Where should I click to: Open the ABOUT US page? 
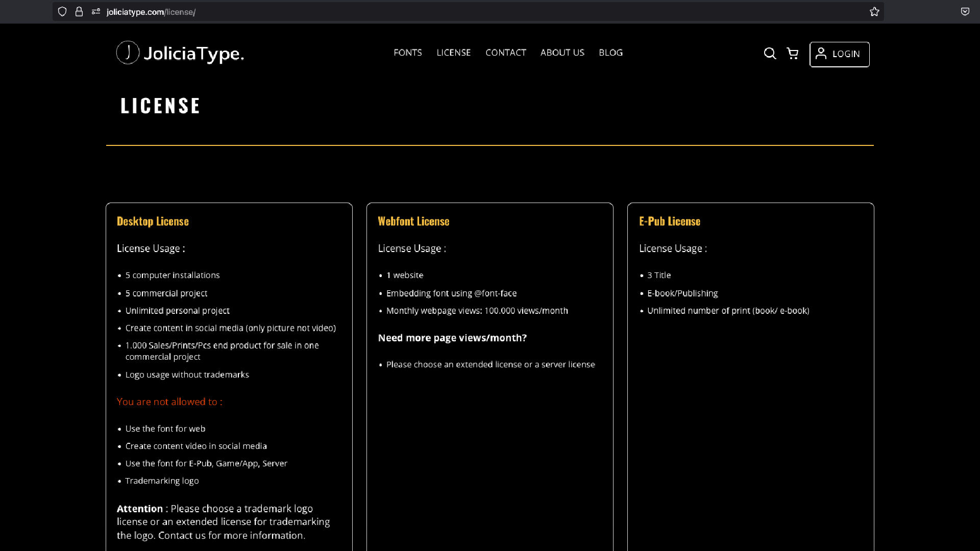pos(562,53)
